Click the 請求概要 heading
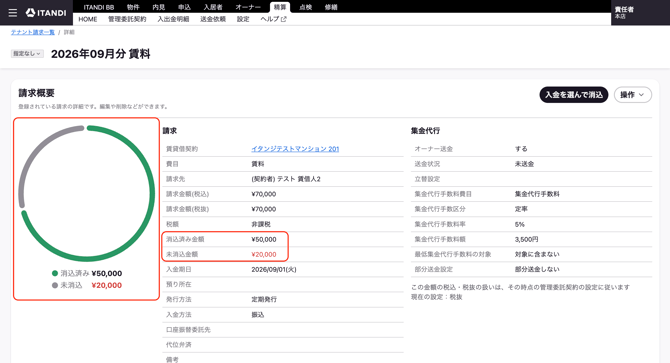Image resolution: width=670 pixels, height=363 pixels. pos(36,93)
